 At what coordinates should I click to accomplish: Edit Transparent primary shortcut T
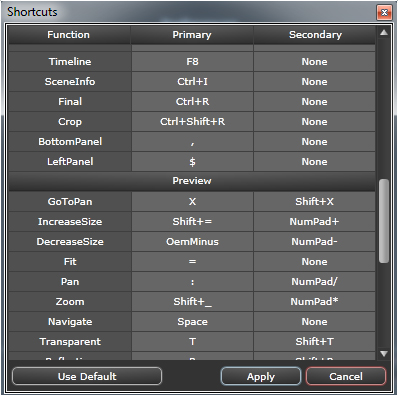pyautogui.click(x=192, y=342)
